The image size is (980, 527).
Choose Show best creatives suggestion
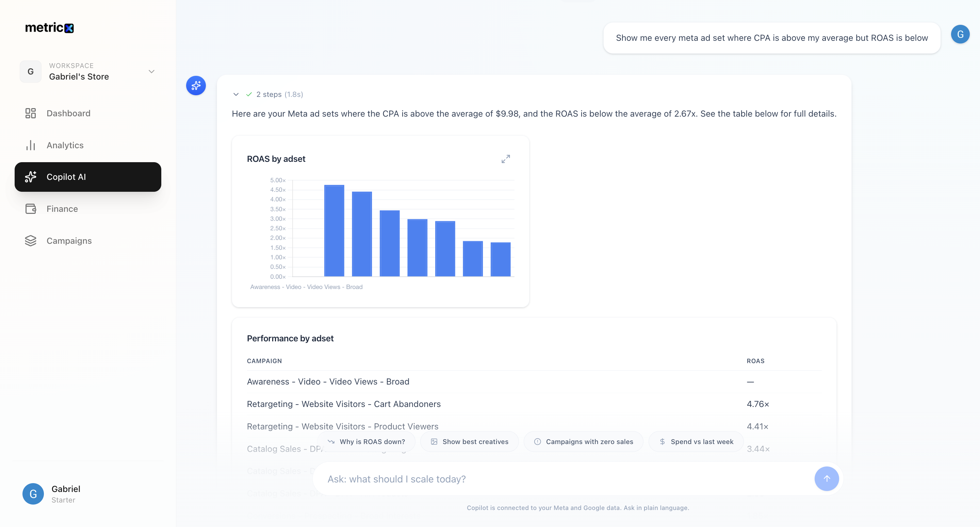pos(469,441)
